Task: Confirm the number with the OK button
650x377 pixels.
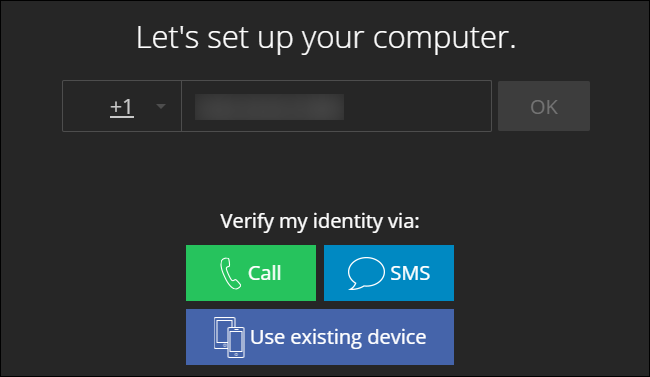Action: click(544, 106)
